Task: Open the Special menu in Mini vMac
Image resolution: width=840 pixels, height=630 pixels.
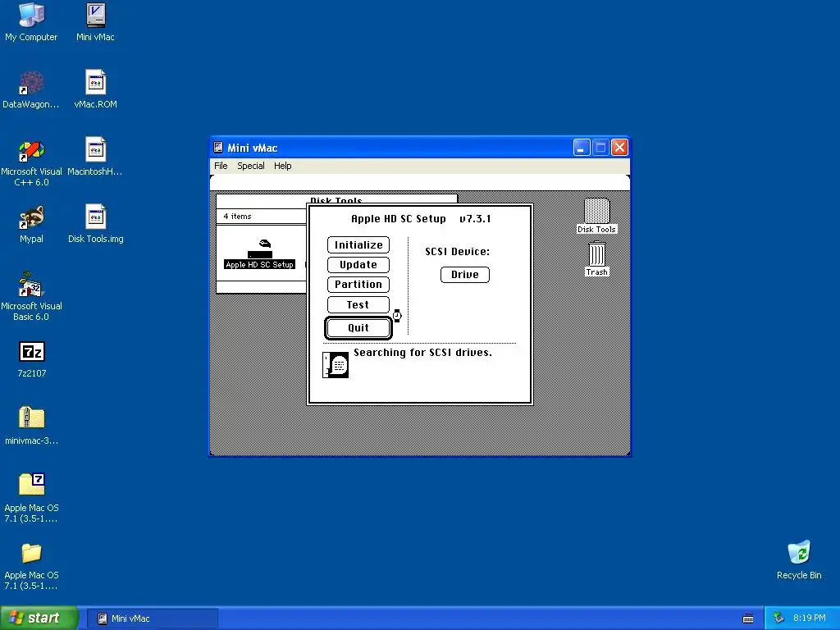Action: point(251,166)
